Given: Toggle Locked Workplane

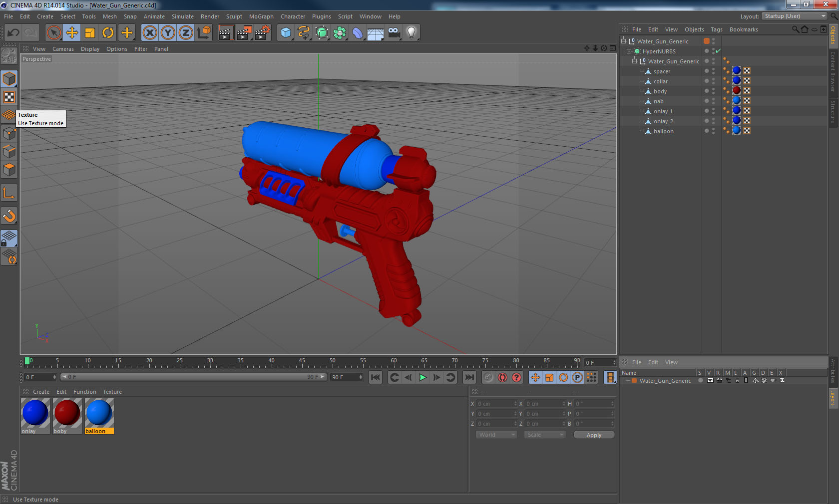Looking at the screenshot, I should (9, 239).
